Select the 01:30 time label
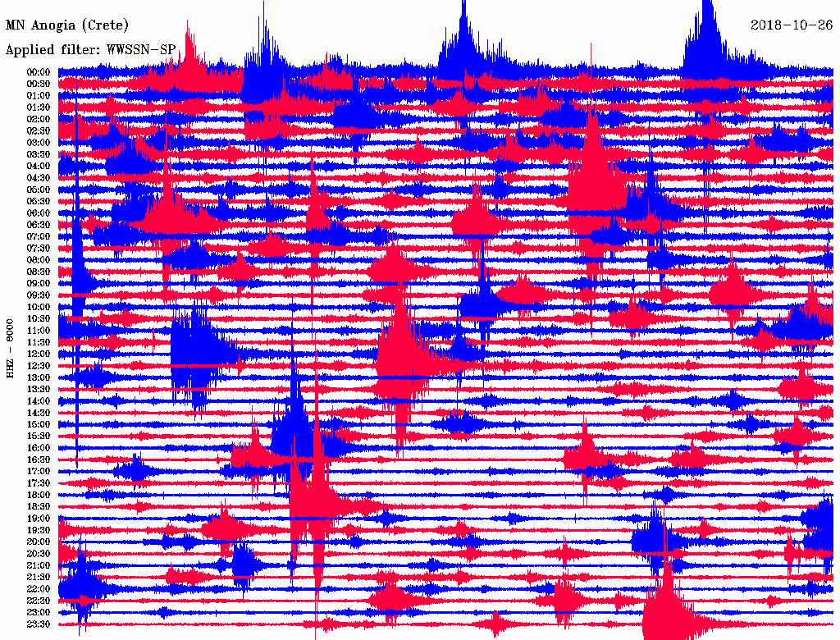 (x=39, y=107)
